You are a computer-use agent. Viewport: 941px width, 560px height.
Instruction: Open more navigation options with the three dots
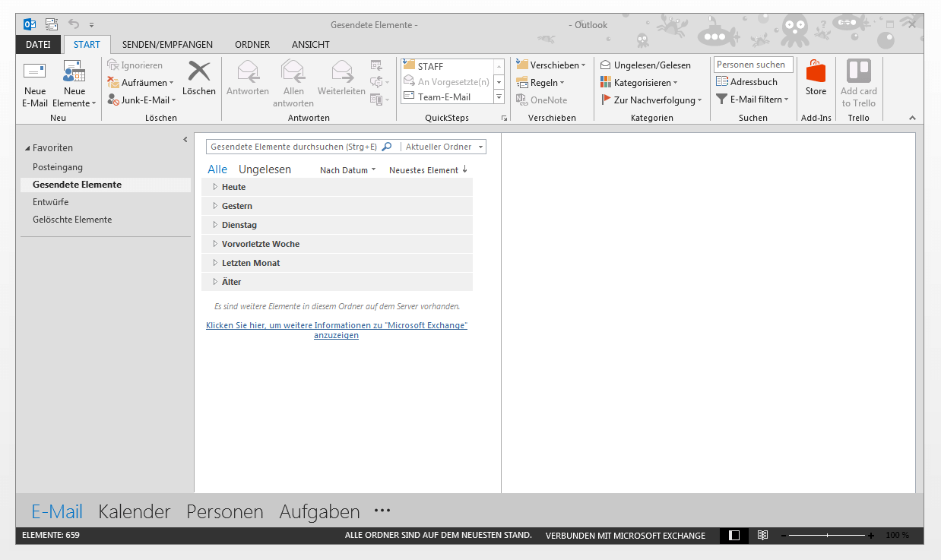pyautogui.click(x=382, y=511)
